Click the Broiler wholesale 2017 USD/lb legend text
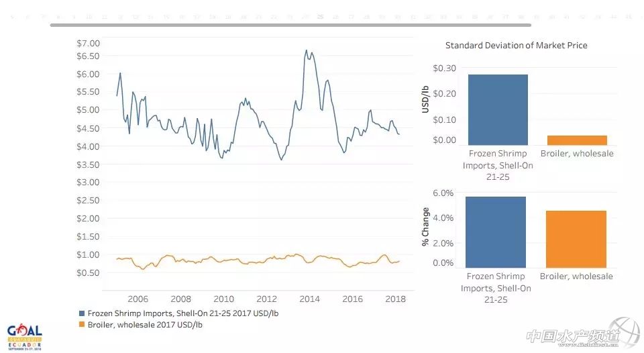Image resolution: width=644 pixels, height=353 pixels. coord(145,325)
